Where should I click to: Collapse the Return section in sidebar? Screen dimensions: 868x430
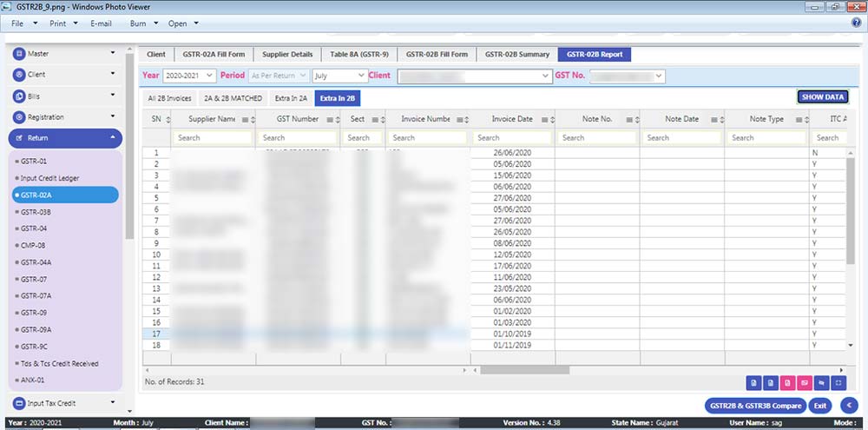(112, 137)
